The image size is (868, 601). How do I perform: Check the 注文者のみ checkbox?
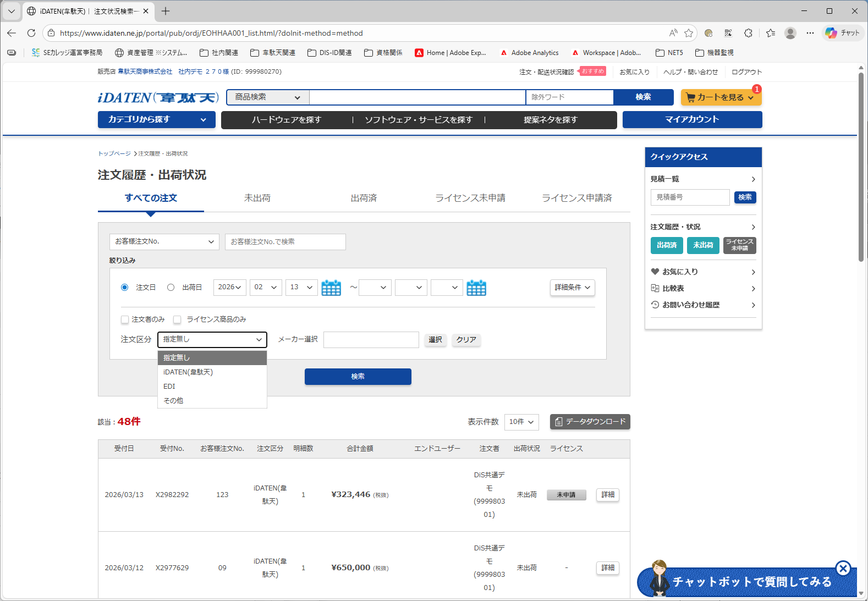[125, 319]
